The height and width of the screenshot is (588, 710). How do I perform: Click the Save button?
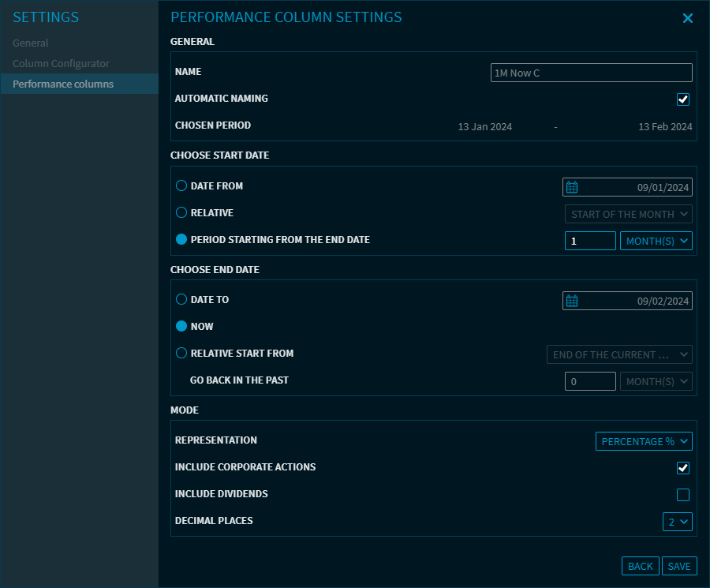679,566
